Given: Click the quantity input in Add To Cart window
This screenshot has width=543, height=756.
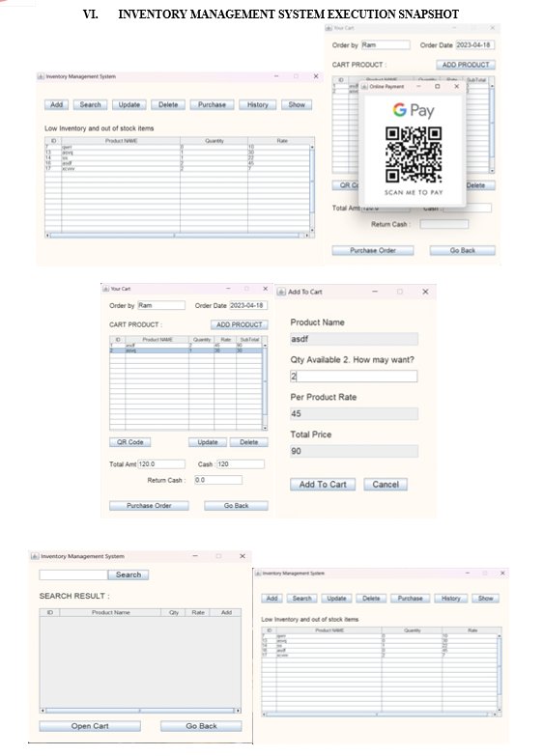Looking at the screenshot, I should pyautogui.click(x=354, y=377).
